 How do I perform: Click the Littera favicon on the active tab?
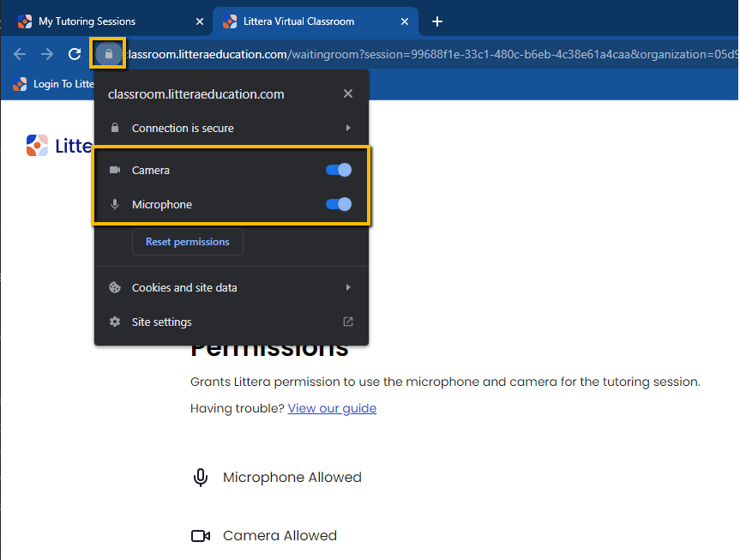pos(229,21)
